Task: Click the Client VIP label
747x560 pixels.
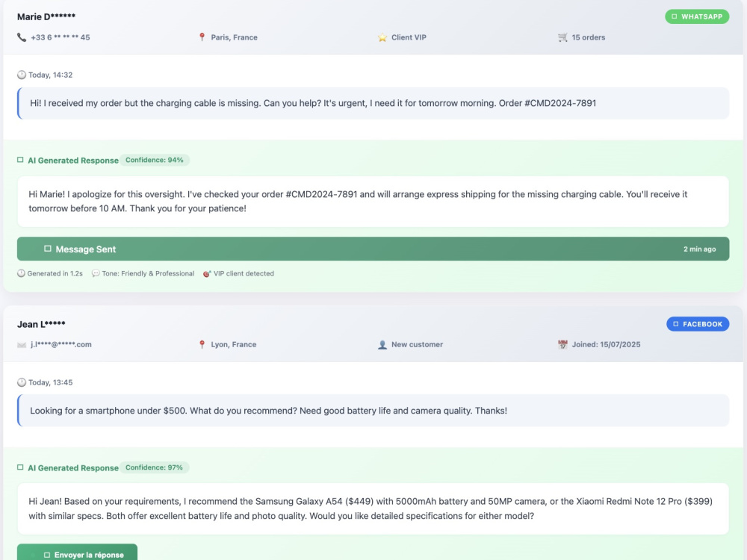Action: point(409,37)
